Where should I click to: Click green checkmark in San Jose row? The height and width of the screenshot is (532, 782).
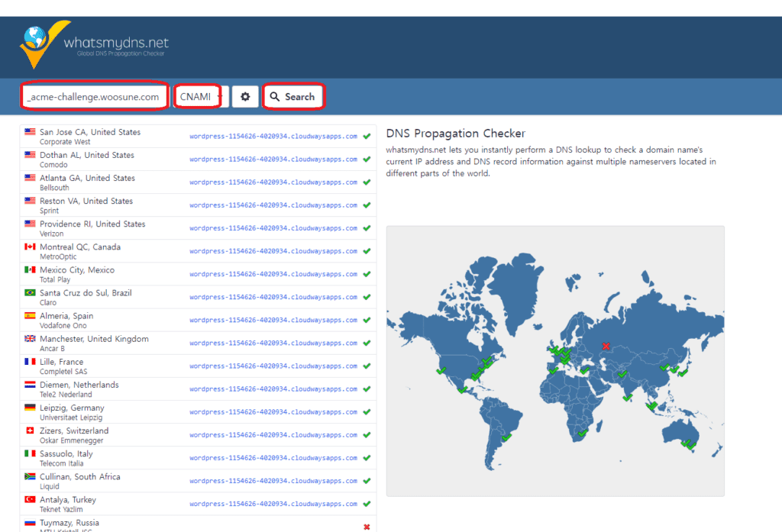367,136
